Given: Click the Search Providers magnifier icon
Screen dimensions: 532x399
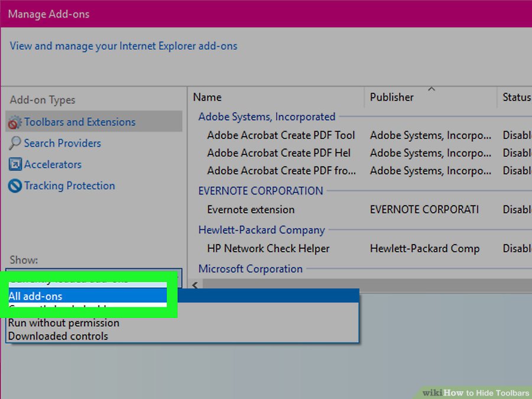Looking at the screenshot, I should pyautogui.click(x=15, y=143).
